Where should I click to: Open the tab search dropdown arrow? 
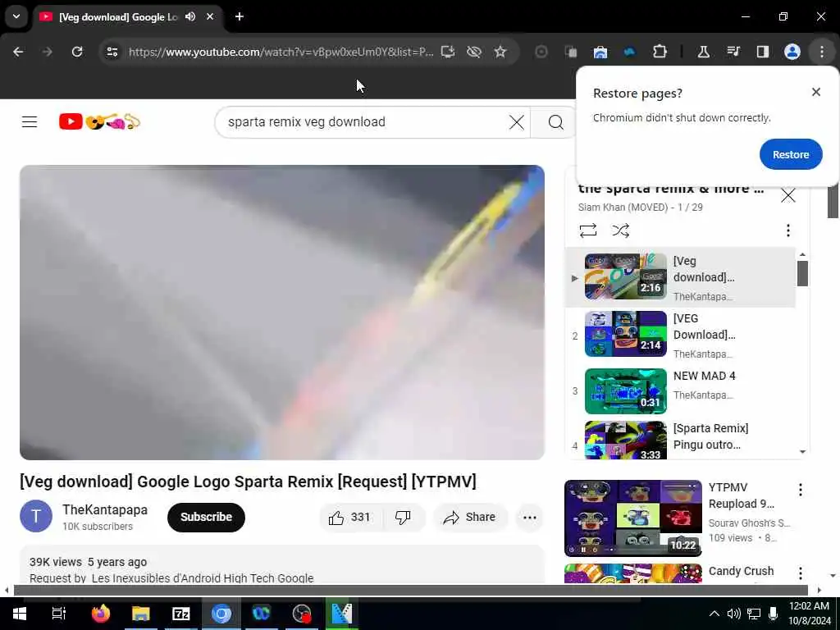point(16,16)
